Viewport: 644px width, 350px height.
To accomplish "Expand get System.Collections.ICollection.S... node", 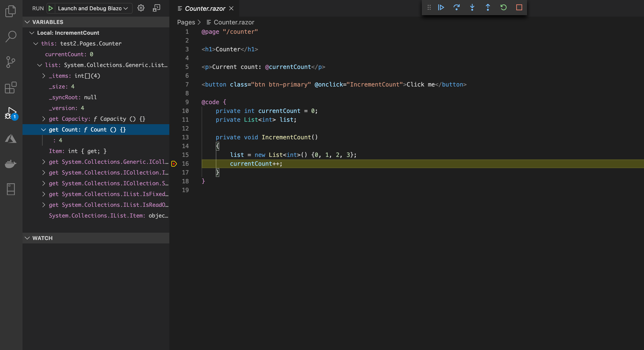I will (x=44, y=183).
